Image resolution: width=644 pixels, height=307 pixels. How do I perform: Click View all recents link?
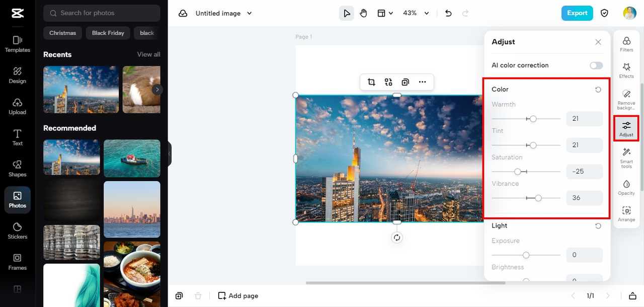tap(148, 54)
